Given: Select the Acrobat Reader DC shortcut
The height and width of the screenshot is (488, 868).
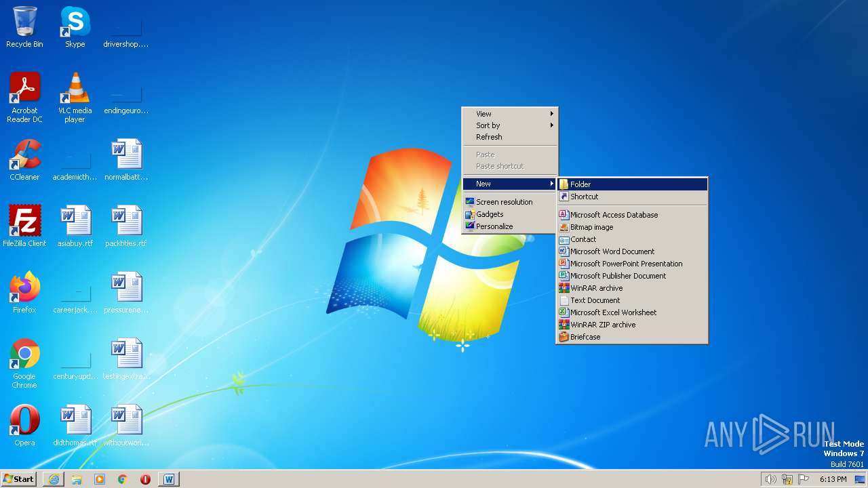Looking at the screenshot, I should pos(24,98).
